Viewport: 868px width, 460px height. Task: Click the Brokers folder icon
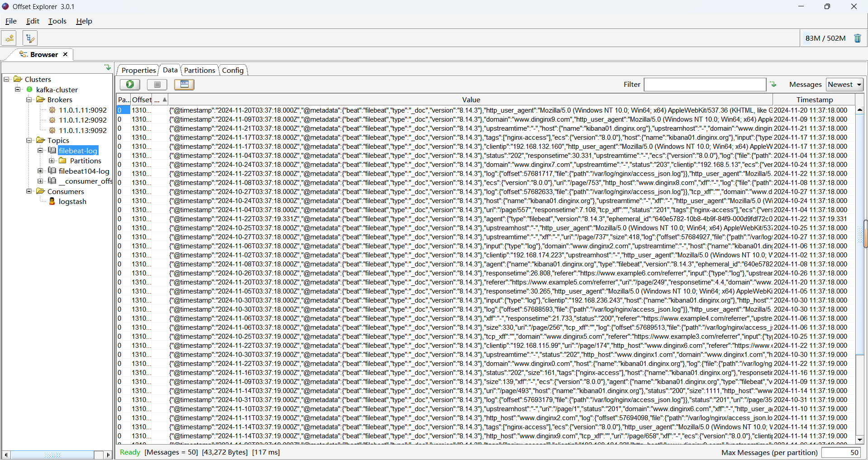click(41, 100)
